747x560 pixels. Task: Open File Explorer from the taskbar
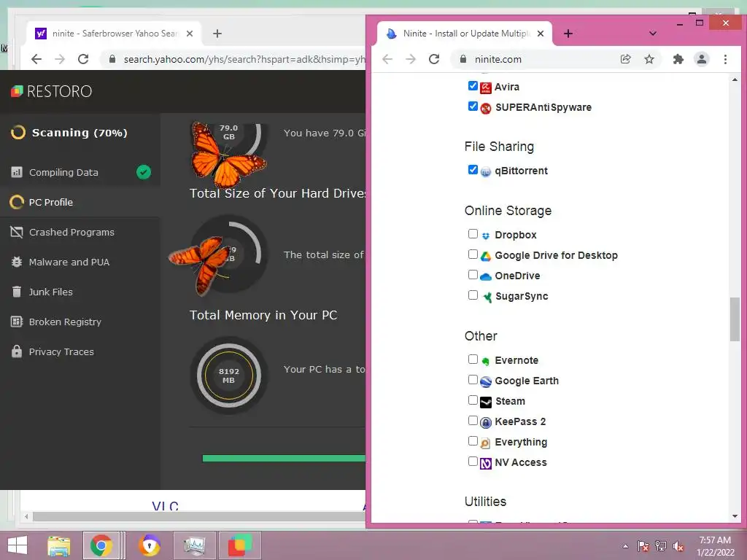59,545
